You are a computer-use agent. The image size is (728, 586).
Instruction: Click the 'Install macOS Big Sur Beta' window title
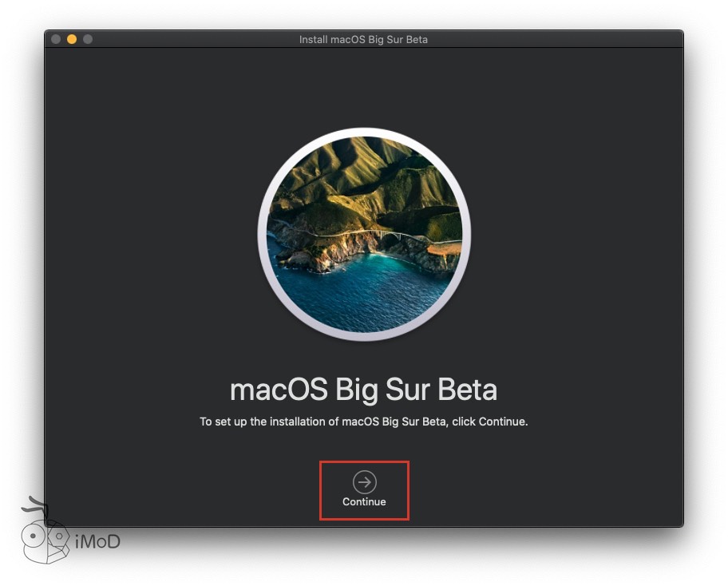point(363,39)
